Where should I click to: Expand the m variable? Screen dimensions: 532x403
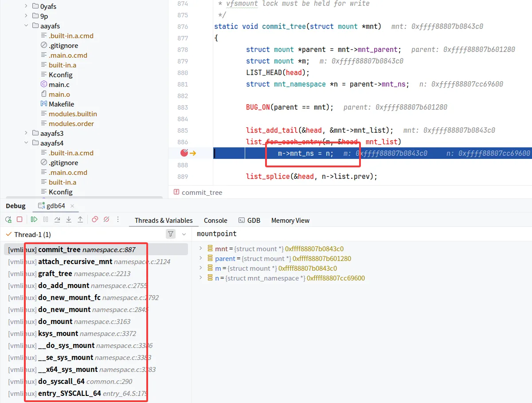tap(201, 268)
